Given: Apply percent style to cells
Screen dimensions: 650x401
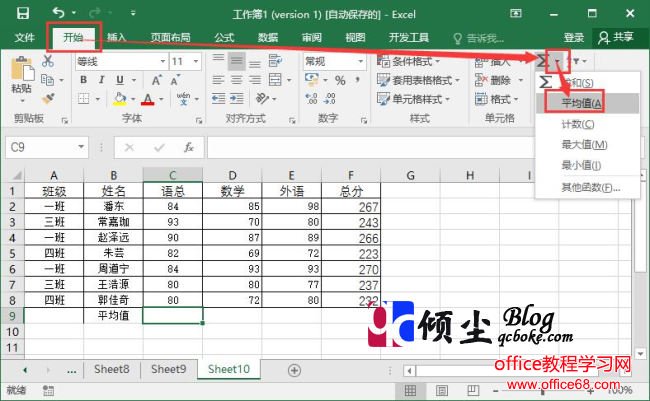Looking at the screenshot, I should (340, 80).
